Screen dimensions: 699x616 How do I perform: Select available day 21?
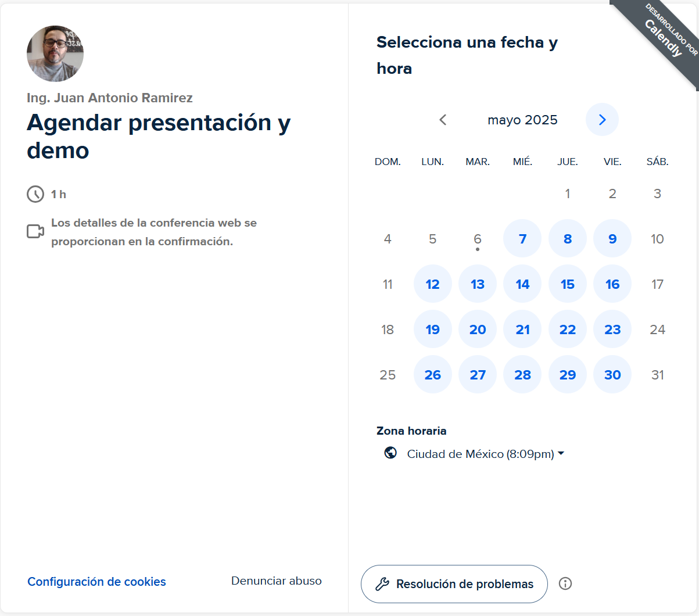522,330
